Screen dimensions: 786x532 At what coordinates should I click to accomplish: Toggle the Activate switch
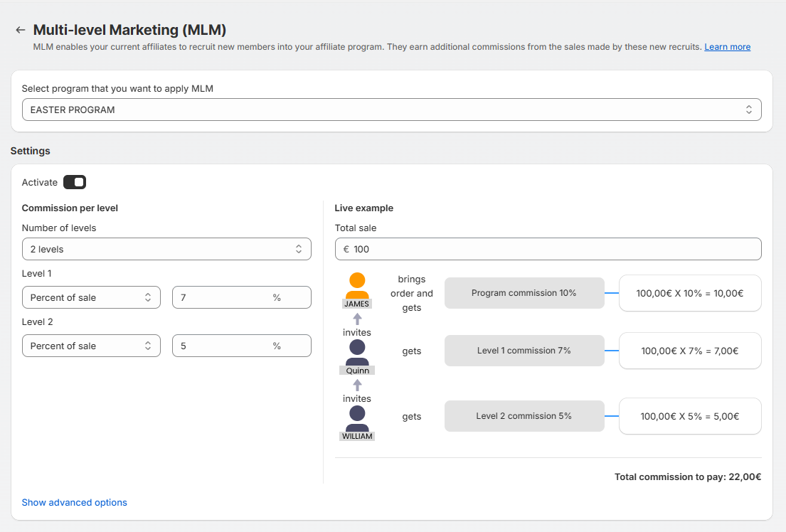point(75,183)
